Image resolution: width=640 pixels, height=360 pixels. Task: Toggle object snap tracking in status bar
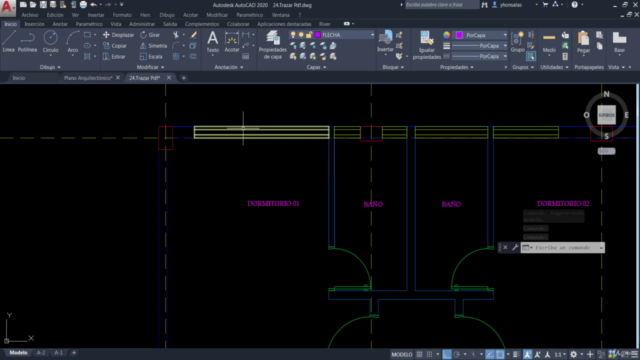(x=490, y=354)
